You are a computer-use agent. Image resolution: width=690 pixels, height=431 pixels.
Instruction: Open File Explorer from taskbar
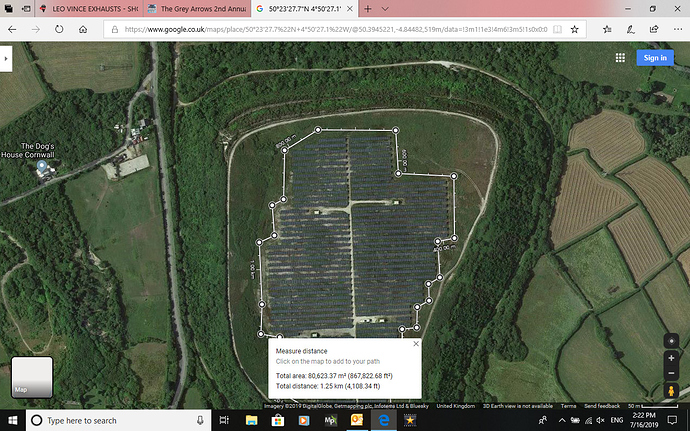pos(251,420)
